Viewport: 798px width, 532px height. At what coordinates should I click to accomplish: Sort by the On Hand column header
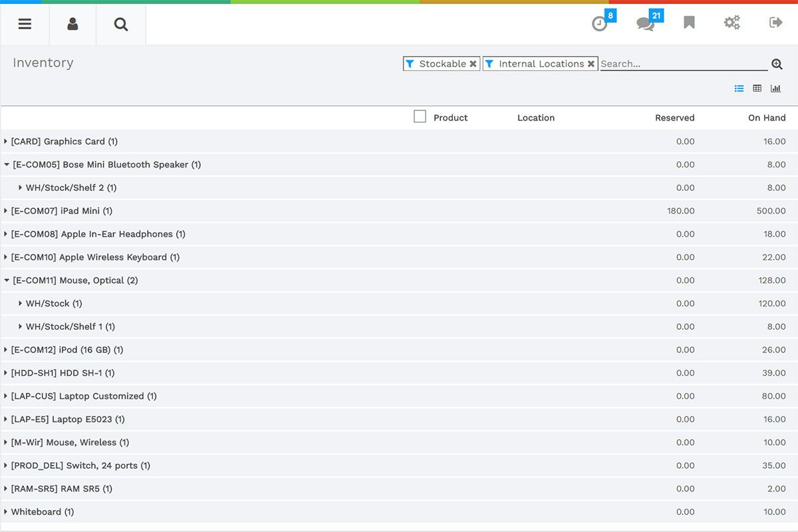pyautogui.click(x=766, y=118)
